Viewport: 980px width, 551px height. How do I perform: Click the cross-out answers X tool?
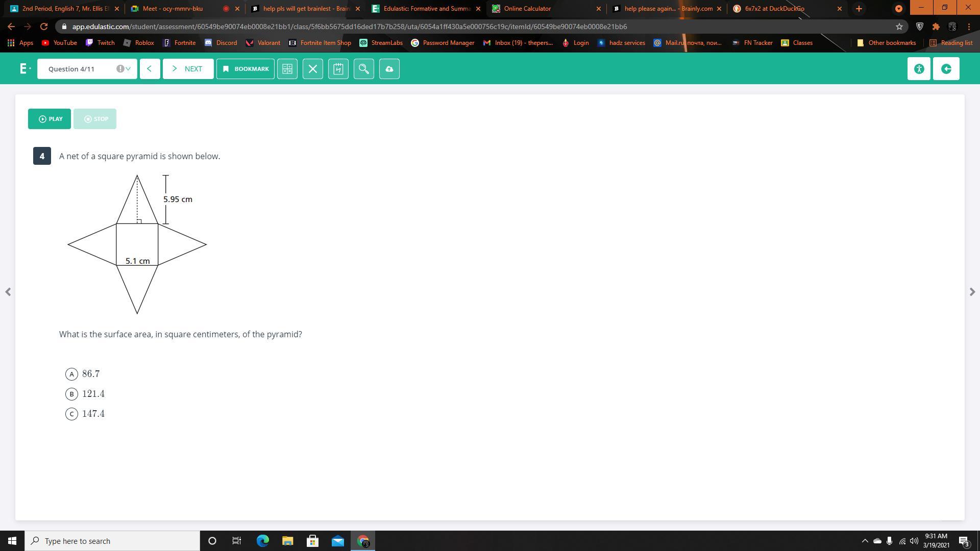pyautogui.click(x=313, y=69)
